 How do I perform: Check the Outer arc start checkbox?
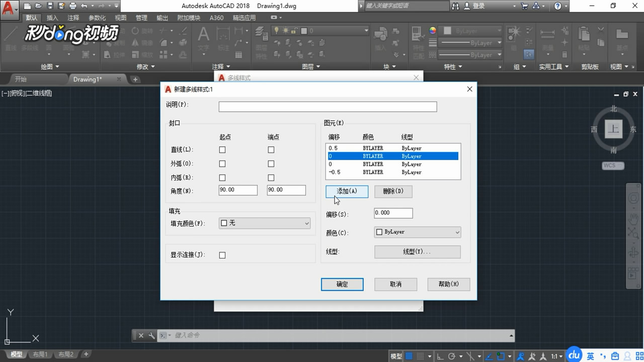222,164
